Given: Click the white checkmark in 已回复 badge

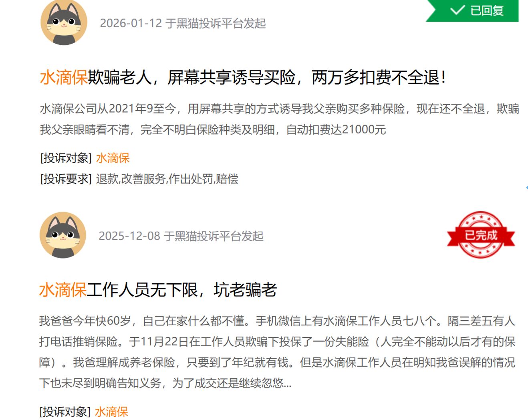Looking at the screenshot, I should pos(457,10).
